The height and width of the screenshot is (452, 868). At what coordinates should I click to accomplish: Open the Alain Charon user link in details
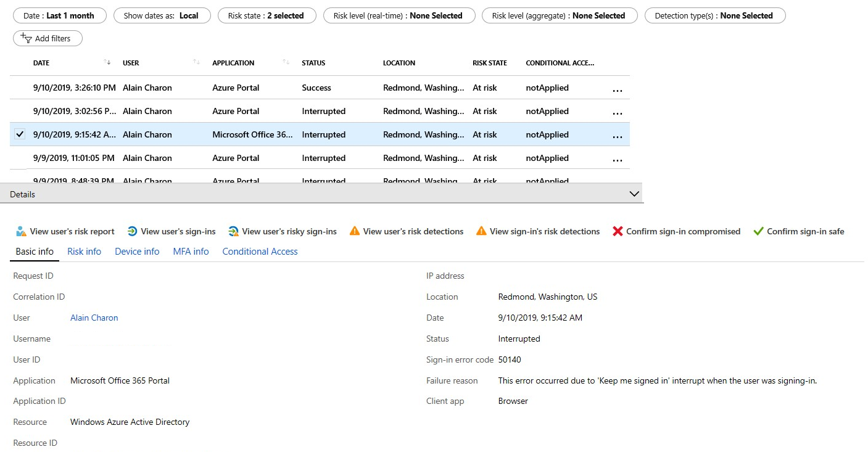(x=94, y=318)
